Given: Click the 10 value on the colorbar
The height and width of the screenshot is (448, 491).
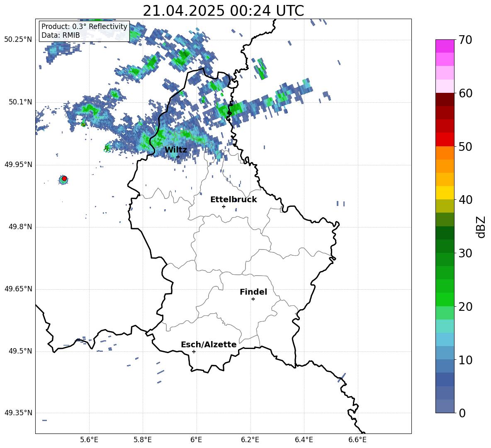Looking at the screenshot, I should (x=465, y=360).
